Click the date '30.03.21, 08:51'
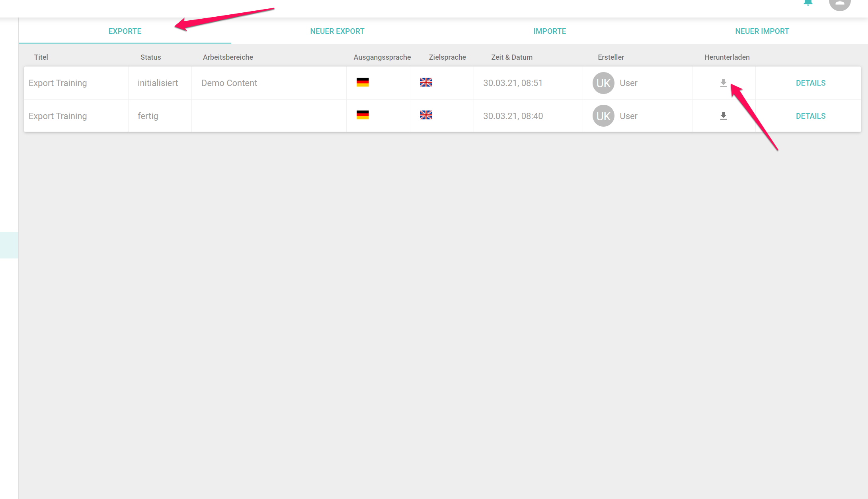Screen dimensions: 868x499 pyautogui.click(x=513, y=83)
